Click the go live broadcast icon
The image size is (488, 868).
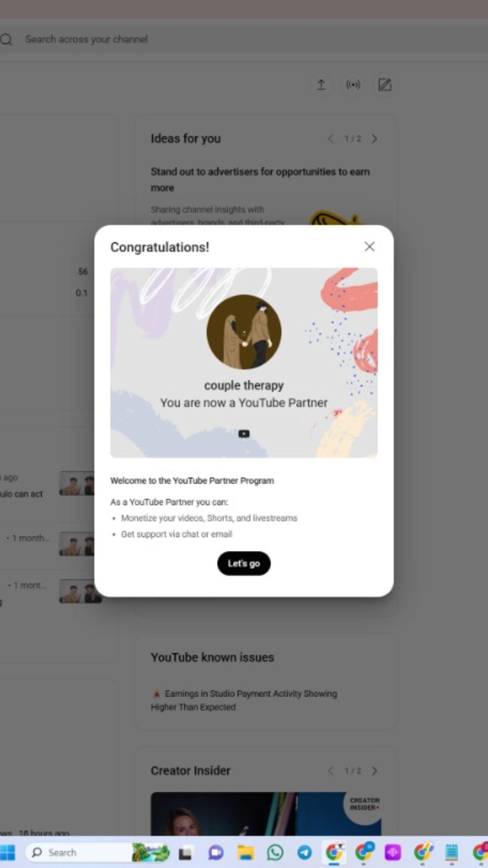click(353, 85)
